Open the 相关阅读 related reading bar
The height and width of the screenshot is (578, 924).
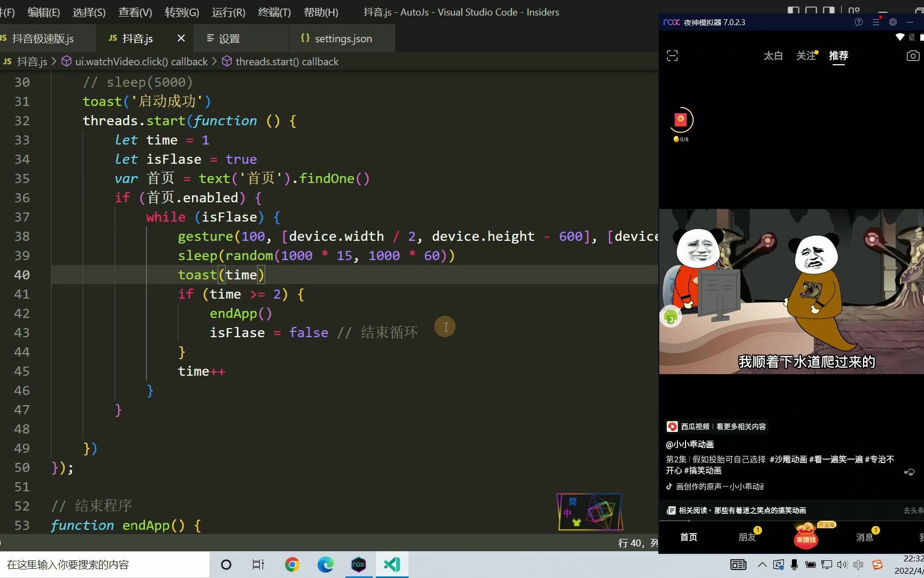(791, 511)
